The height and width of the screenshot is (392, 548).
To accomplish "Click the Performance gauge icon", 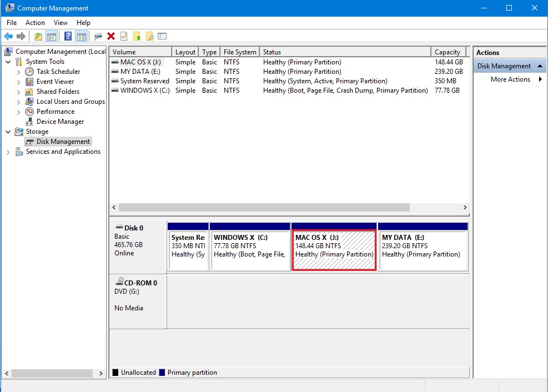I will point(29,112).
